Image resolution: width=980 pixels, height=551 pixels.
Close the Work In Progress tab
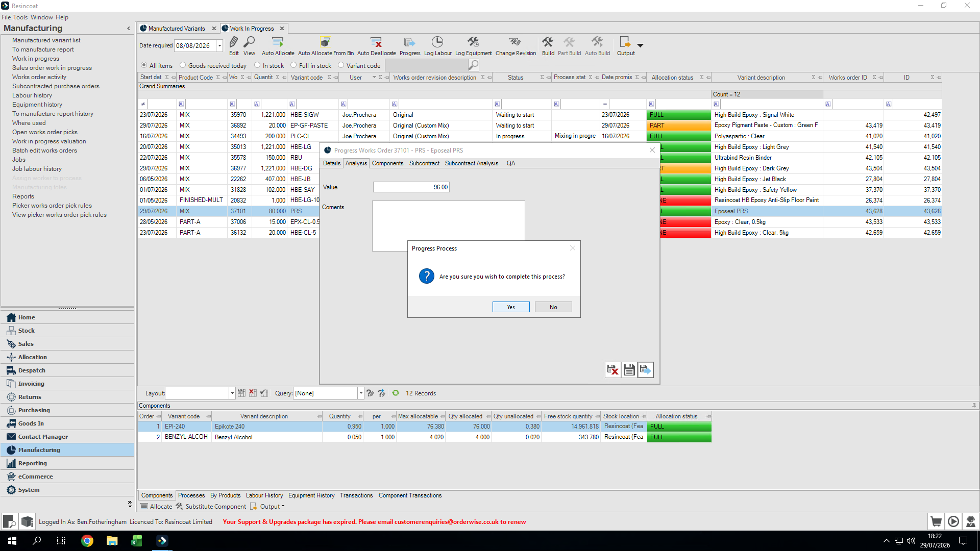click(x=282, y=29)
